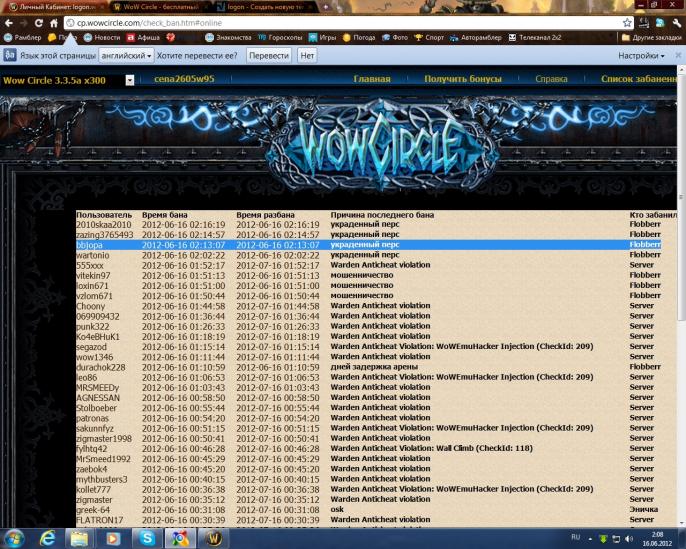Open the translation bar Настройки dropdown
Screen dimensions: 686x549
(641, 56)
